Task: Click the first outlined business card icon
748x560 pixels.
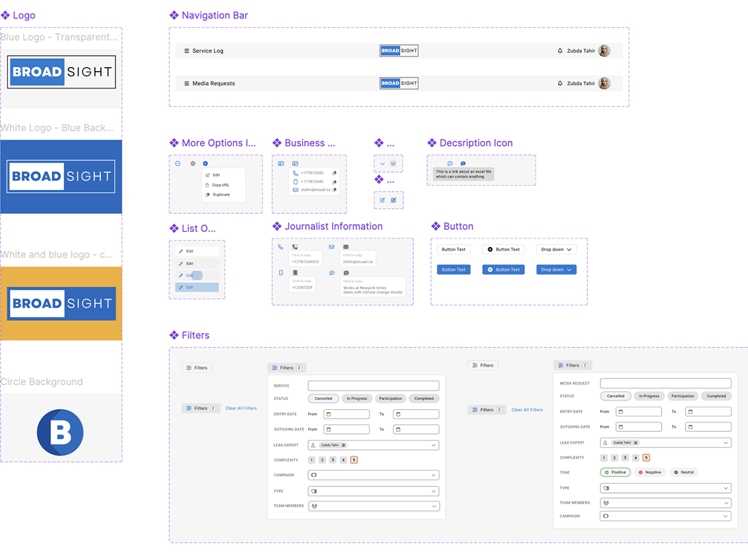Action: (x=281, y=163)
